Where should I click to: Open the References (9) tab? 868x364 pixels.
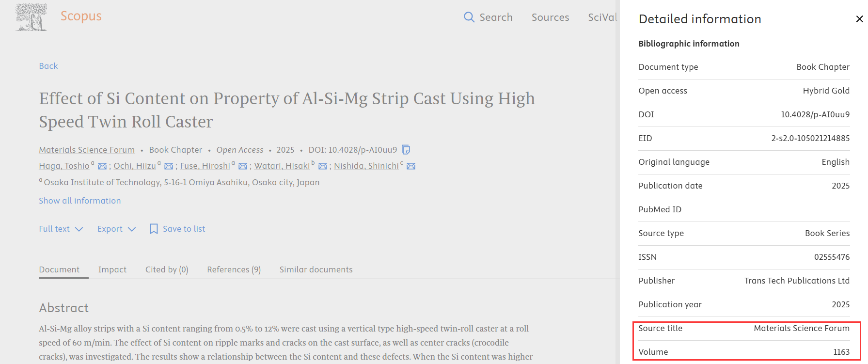click(234, 269)
